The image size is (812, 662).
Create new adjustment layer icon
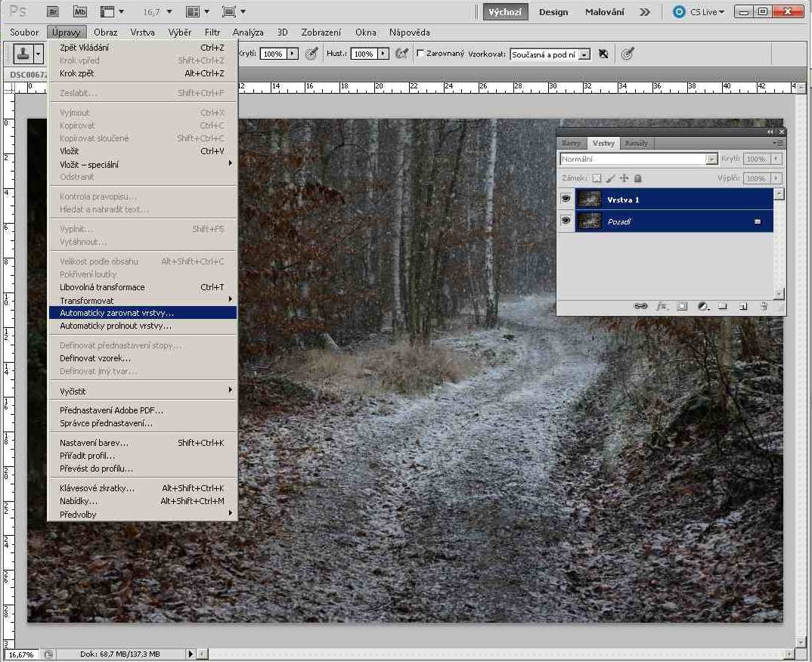pos(702,306)
